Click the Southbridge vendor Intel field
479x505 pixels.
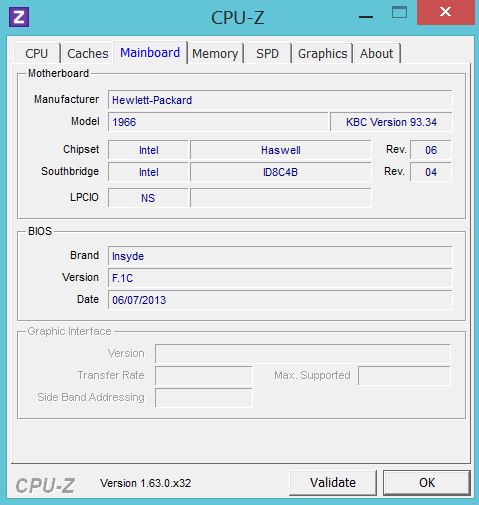(x=148, y=172)
